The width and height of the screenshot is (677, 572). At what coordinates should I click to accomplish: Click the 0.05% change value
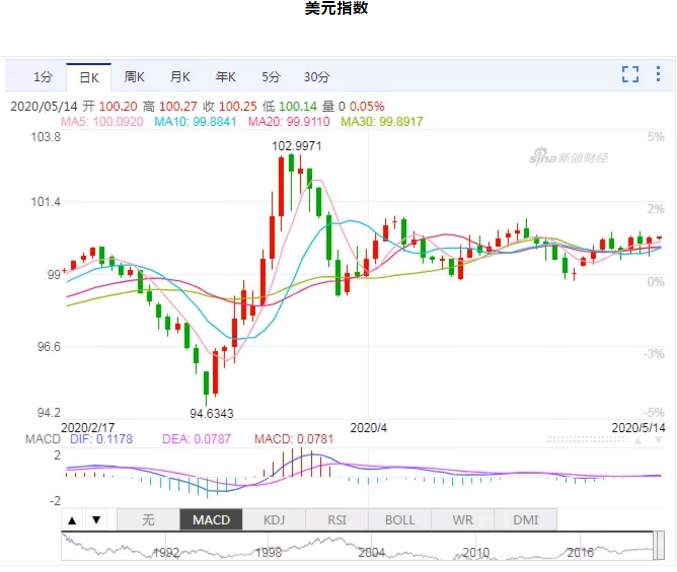pyautogui.click(x=367, y=106)
